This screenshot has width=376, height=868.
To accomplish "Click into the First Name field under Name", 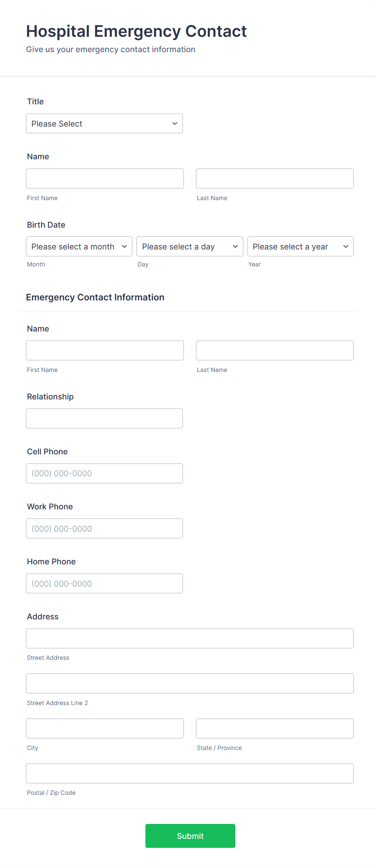I will (x=104, y=178).
